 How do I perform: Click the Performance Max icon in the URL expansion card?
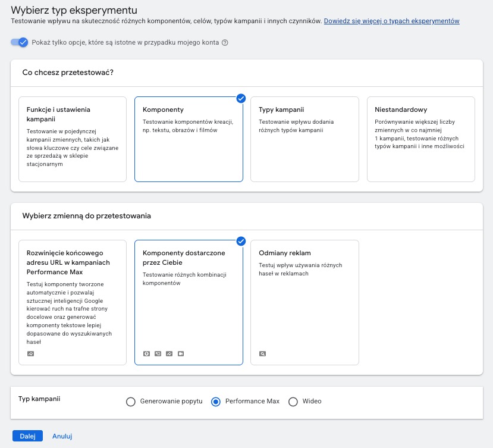point(30,353)
